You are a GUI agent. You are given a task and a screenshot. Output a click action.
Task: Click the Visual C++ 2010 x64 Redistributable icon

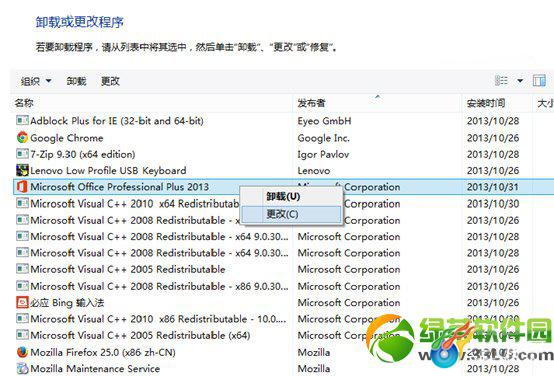coord(22,203)
